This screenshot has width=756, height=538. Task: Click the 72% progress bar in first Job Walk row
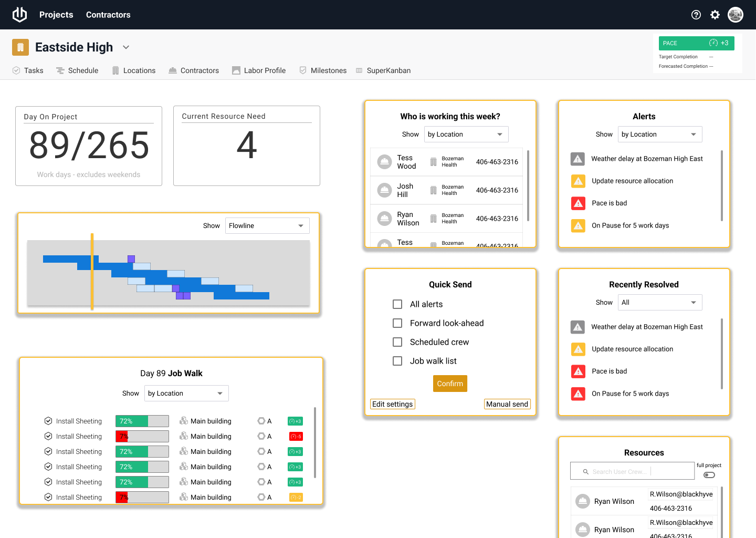tap(142, 421)
